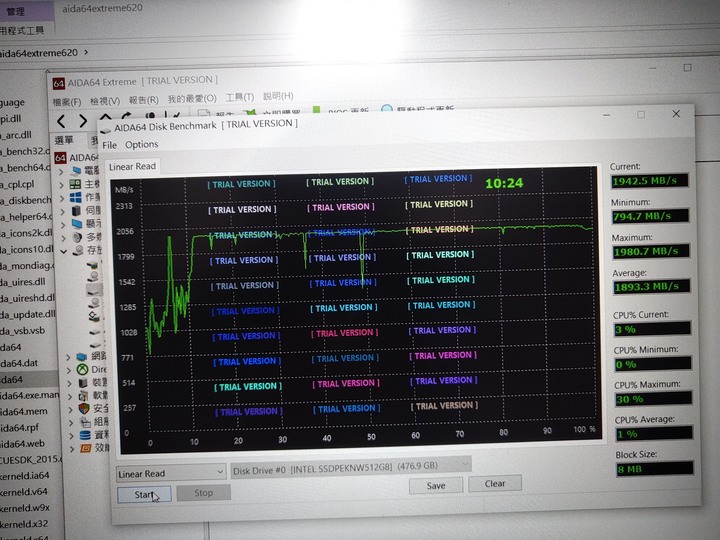Select the Storage (存放) disk tree icon

[x=79, y=250]
